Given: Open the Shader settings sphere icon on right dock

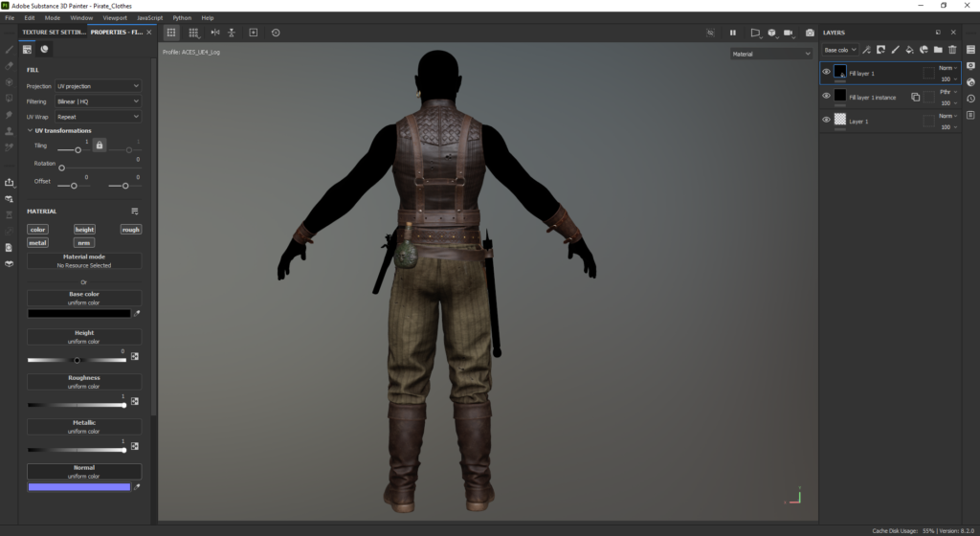Looking at the screenshot, I should 970,82.
